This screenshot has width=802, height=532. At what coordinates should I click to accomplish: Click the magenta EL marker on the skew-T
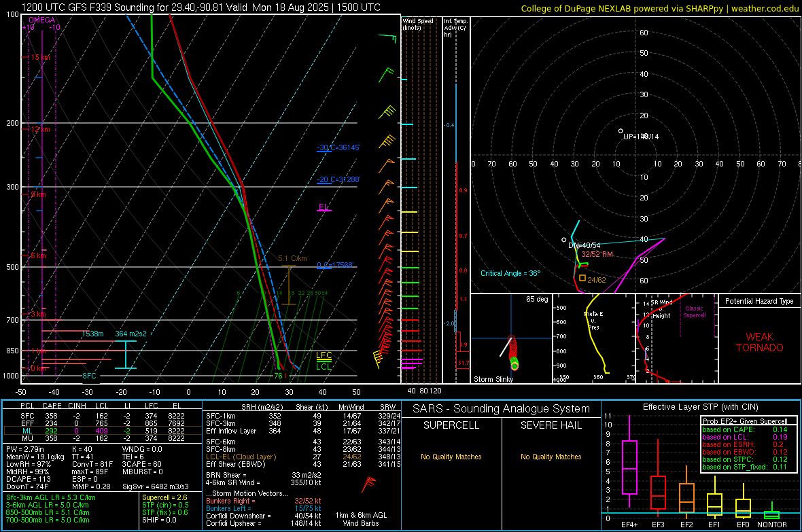324,207
